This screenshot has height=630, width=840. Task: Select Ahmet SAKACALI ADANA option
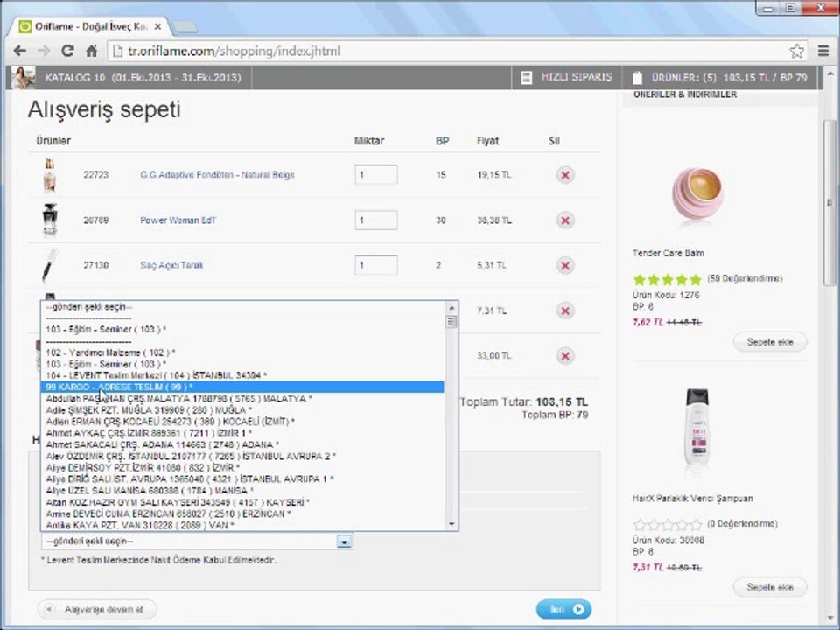click(x=242, y=444)
